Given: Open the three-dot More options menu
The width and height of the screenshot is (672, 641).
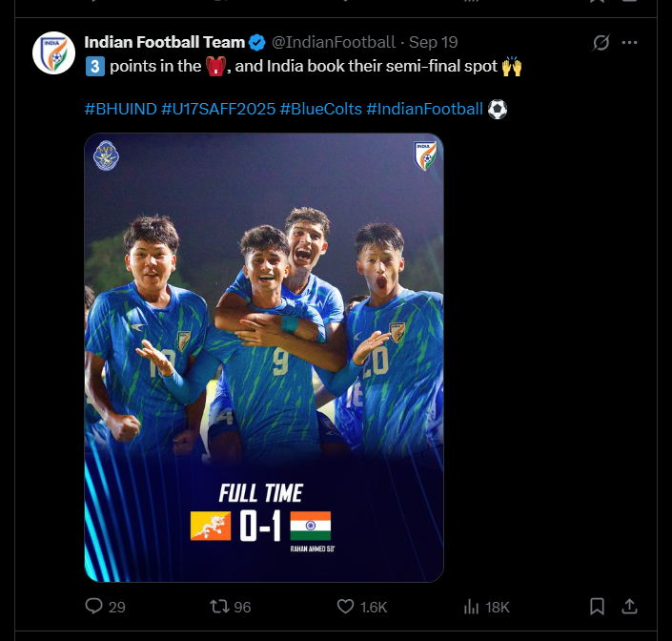Looking at the screenshot, I should click(x=629, y=43).
